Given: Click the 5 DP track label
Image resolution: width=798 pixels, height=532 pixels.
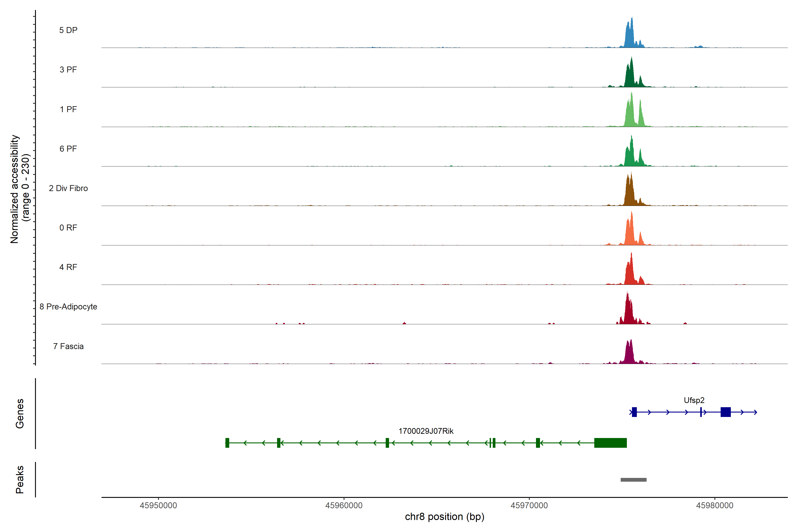Looking at the screenshot, I should coord(68,30).
